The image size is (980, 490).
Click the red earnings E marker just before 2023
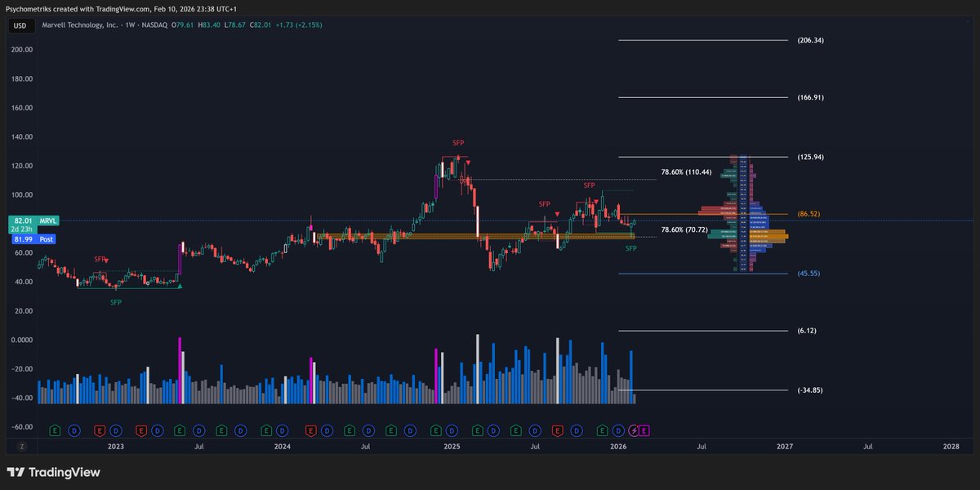coord(99,430)
